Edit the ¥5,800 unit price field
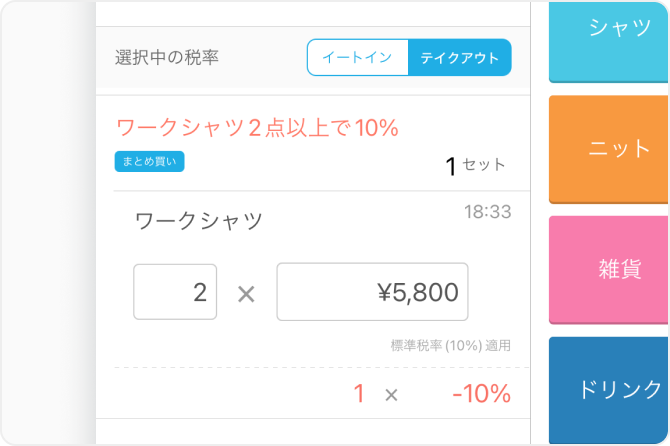 coord(372,292)
